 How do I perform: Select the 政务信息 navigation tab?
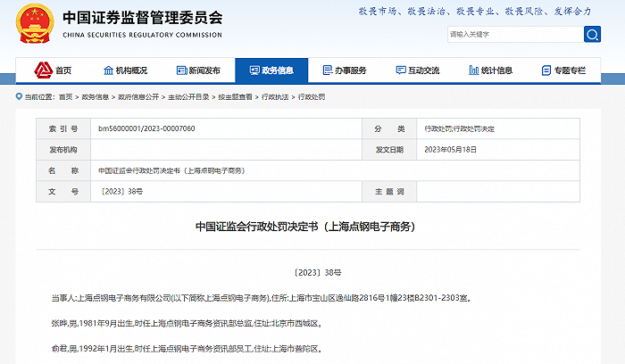[x=271, y=70]
